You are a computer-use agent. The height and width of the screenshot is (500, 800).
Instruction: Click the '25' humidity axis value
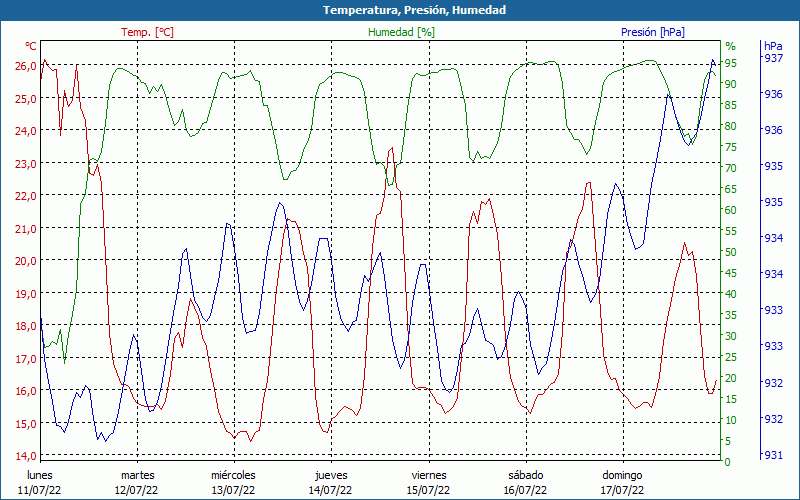pos(731,357)
